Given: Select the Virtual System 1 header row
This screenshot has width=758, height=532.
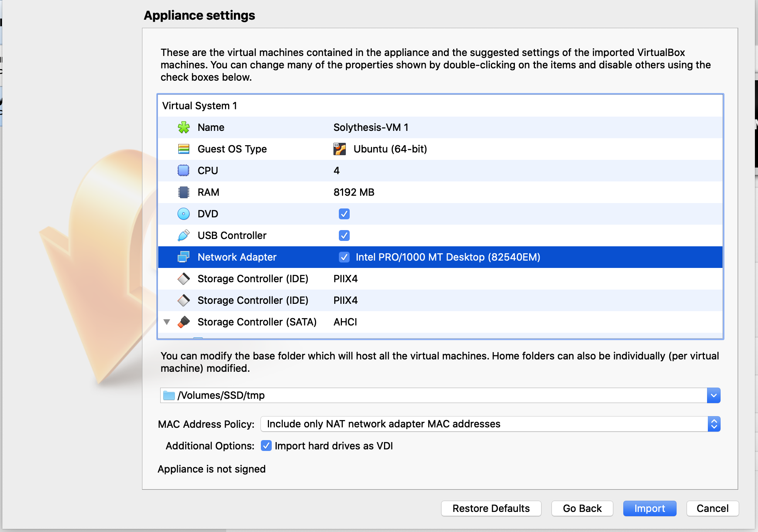Looking at the screenshot, I should pyautogui.click(x=200, y=106).
